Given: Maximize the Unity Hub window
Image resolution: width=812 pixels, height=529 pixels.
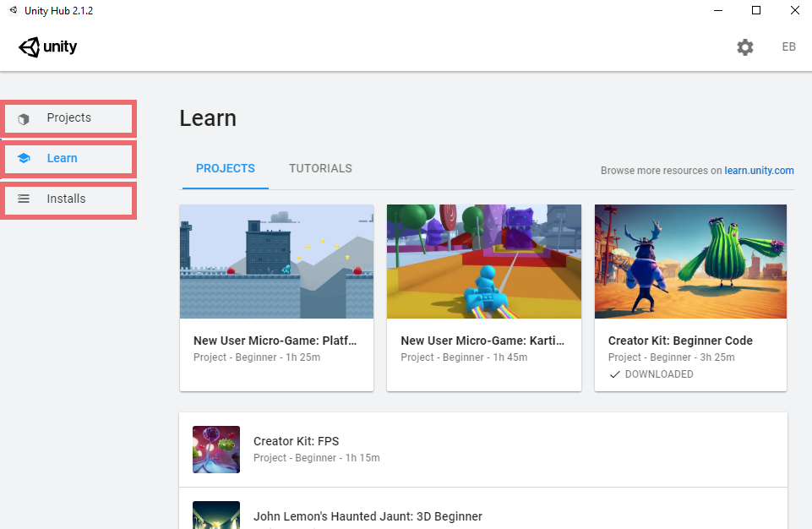Looking at the screenshot, I should 756,10.
